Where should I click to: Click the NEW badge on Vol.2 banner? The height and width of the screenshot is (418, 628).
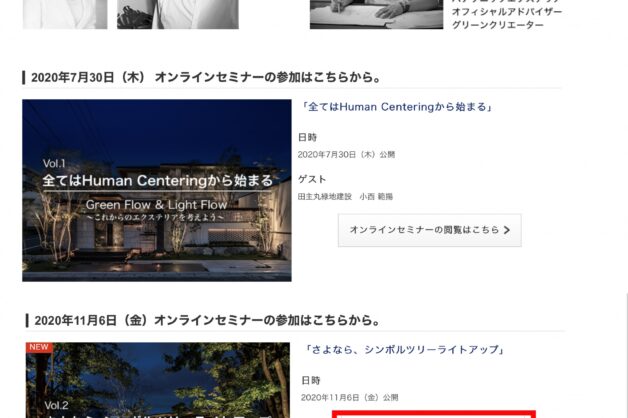coord(39,348)
